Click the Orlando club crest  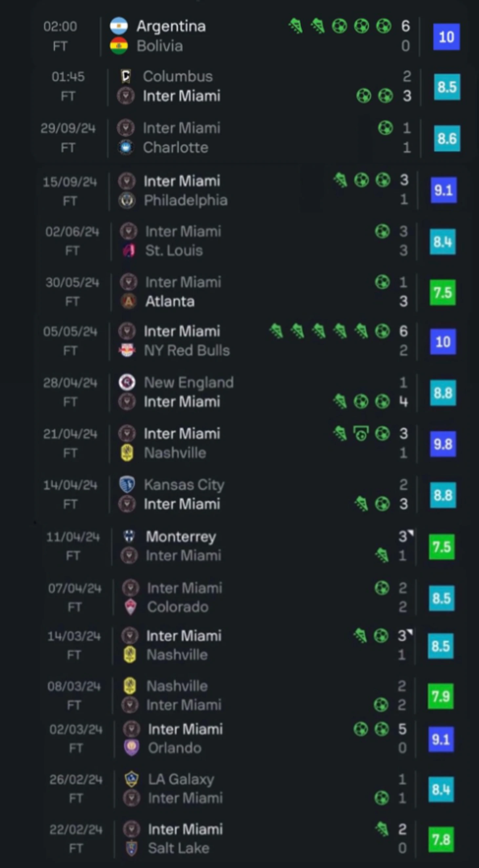click(131, 748)
